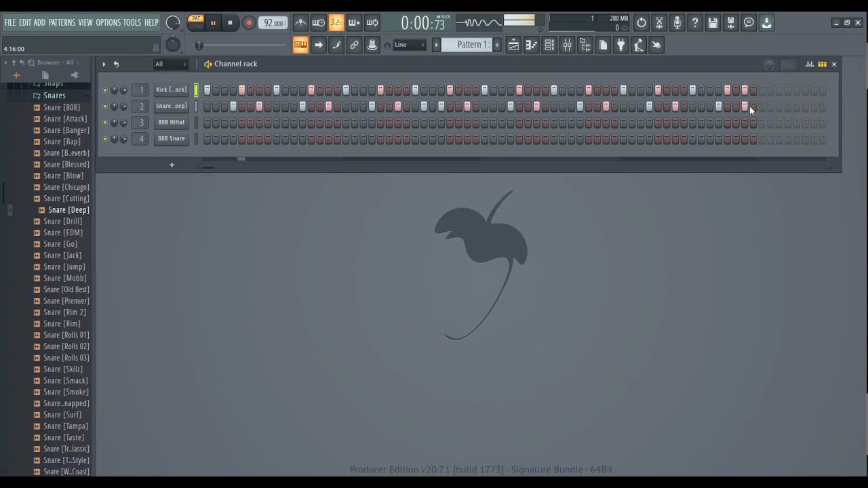Click the microphone recording icon

[677, 23]
